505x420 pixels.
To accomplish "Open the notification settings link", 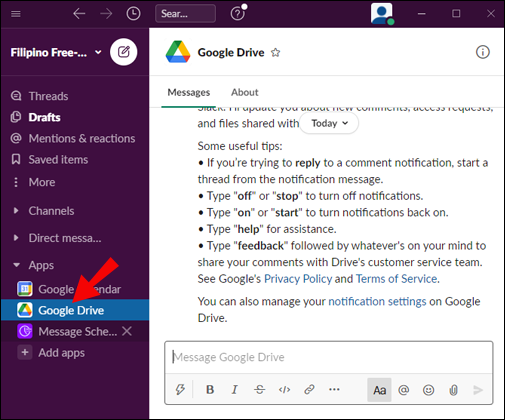I will [377, 301].
